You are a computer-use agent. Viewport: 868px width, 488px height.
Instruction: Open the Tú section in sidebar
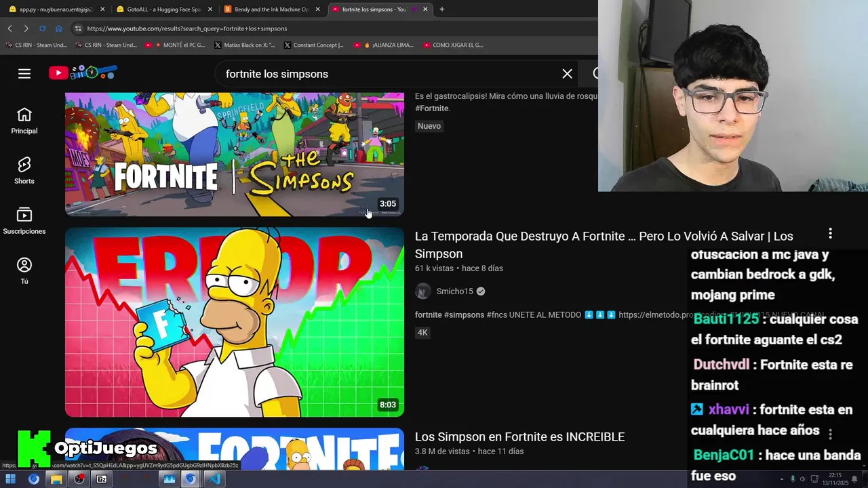[x=24, y=271]
